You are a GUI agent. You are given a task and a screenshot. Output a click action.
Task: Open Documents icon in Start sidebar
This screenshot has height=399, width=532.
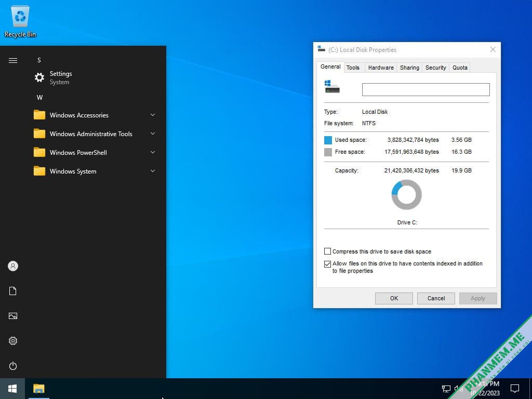tap(13, 291)
